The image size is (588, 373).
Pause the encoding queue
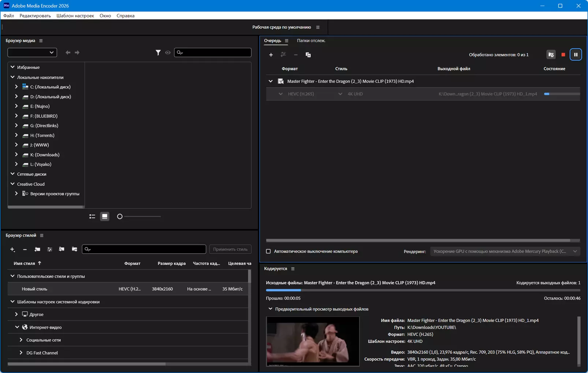[576, 55]
